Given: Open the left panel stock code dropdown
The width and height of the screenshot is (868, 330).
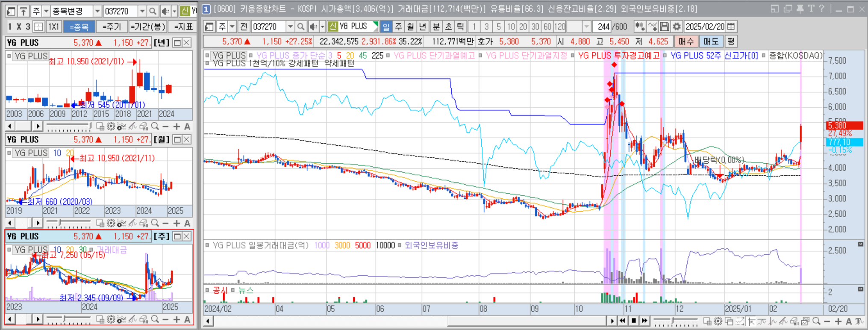Looking at the screenshot, I should coord(142,11).
